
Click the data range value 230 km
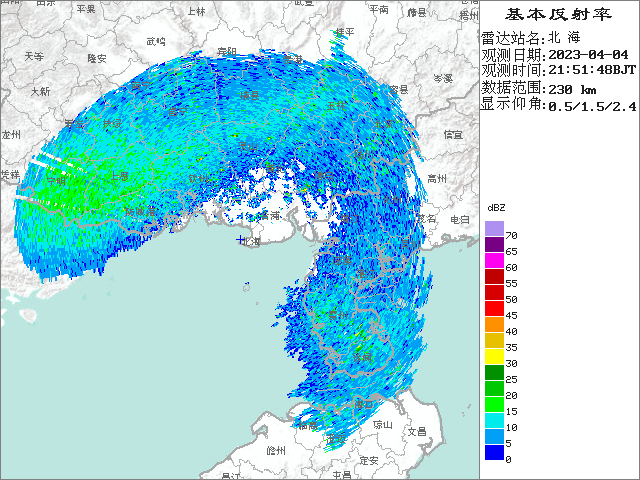pos(572,89)
